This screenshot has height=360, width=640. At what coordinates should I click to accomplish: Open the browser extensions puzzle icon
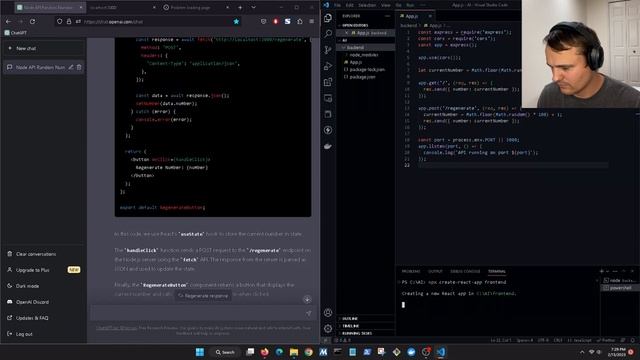[x=300, y=21]
